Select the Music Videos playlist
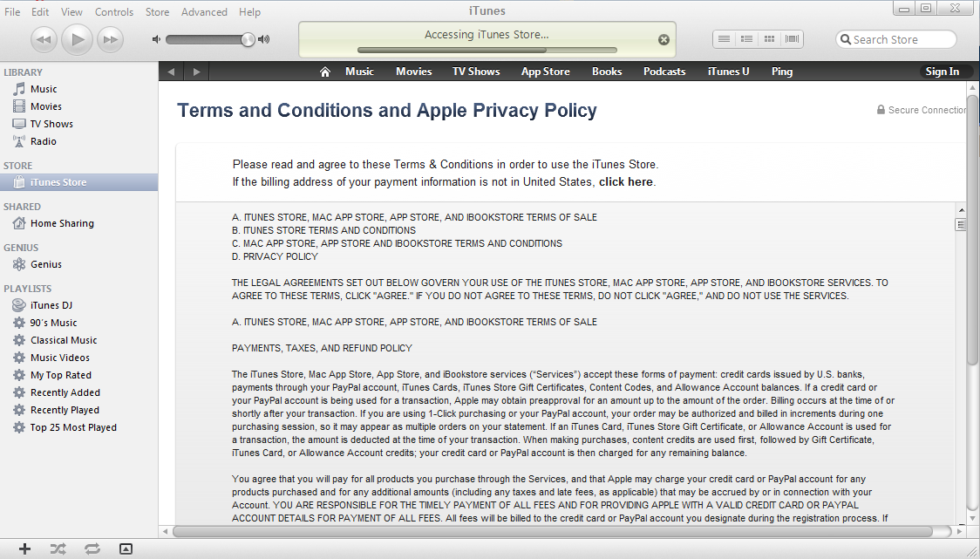Viewport: 980px width, 559px height. click(x=78, y=358)
